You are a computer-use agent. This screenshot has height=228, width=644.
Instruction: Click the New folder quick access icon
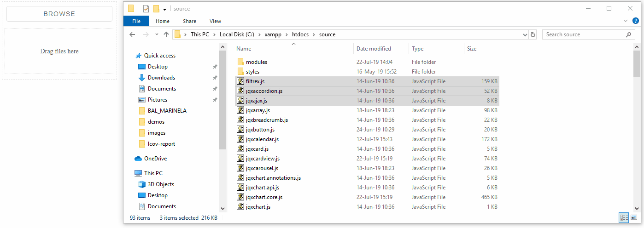(156, 8)
